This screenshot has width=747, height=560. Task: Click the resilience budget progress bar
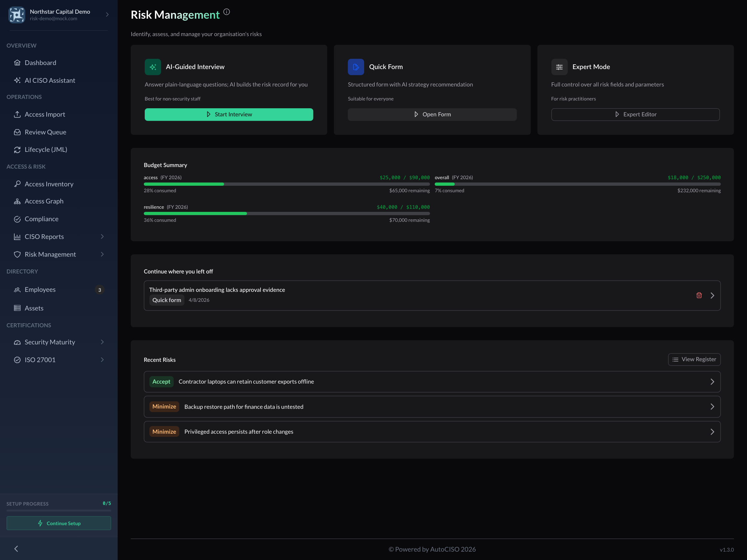tap(287, 213)
